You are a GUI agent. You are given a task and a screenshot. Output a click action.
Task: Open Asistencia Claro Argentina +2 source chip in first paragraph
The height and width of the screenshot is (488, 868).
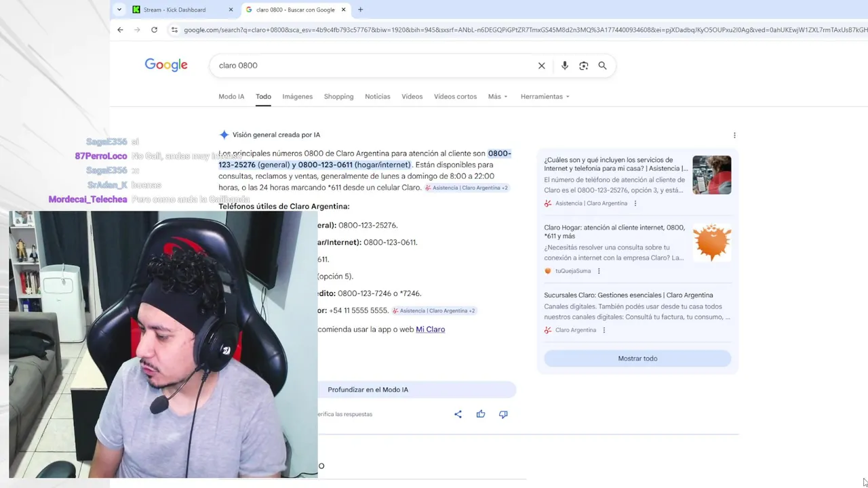pyautogui.click(x=467, y=188)
